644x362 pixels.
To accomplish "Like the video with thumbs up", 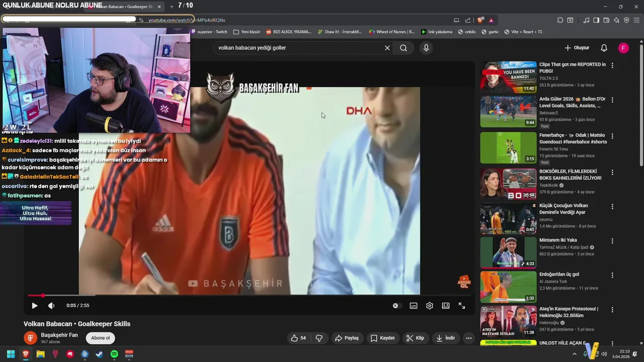I will click(x=298, y=338).
